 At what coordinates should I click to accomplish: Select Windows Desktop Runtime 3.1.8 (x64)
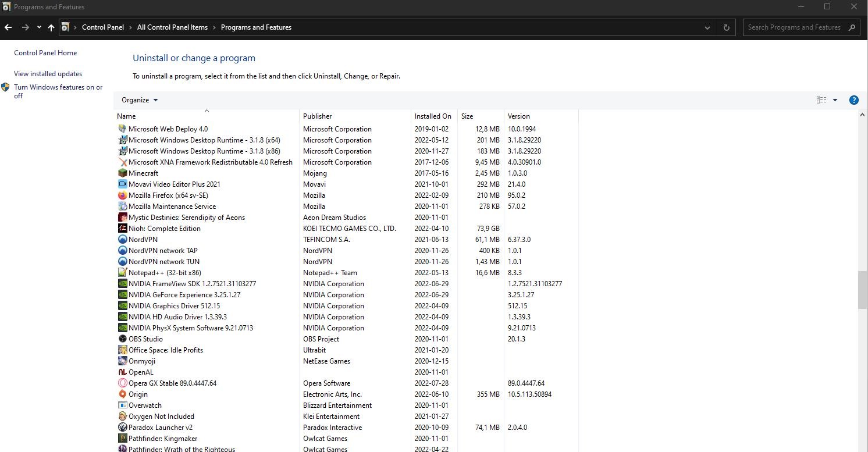tap(347, 140)
